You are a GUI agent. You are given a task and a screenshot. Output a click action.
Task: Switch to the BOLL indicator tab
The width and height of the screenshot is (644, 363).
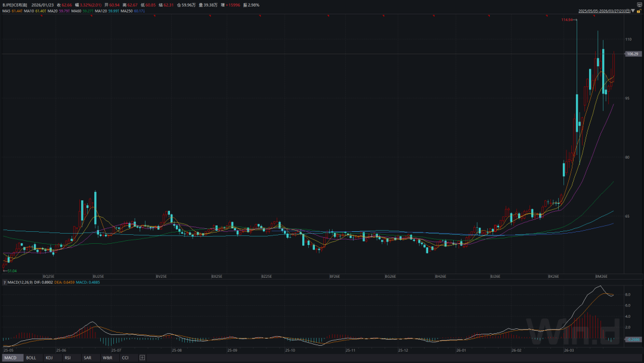31,358
